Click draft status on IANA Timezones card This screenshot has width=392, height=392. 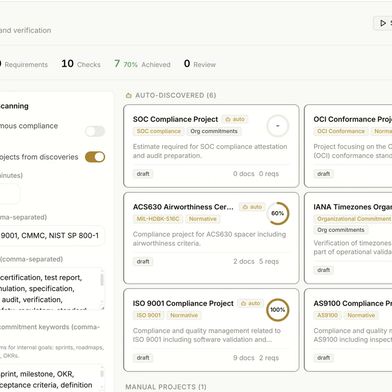[x=324, y=270]
